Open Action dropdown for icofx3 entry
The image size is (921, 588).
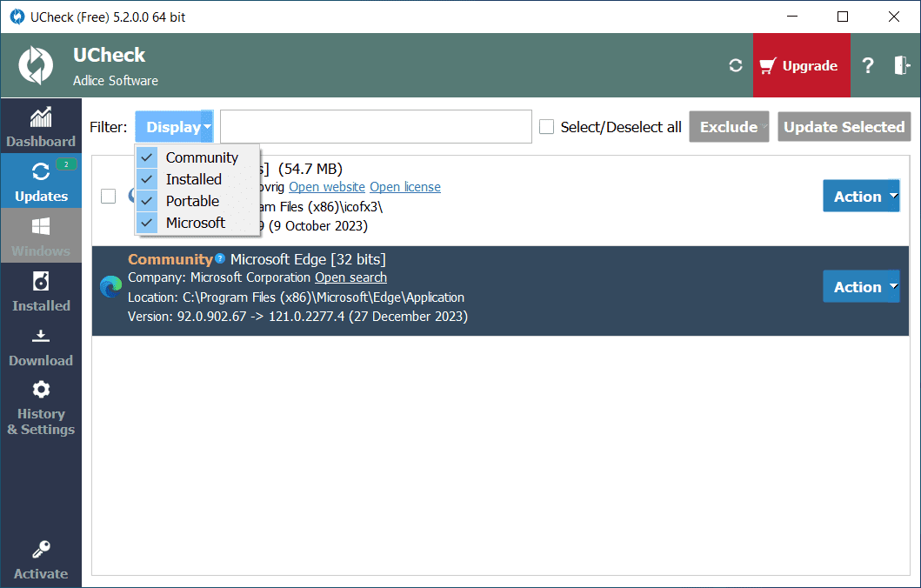click(861, 197)
